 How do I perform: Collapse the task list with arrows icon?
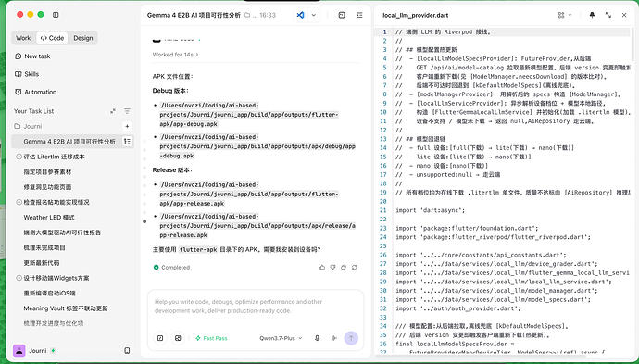click(113, 111)
